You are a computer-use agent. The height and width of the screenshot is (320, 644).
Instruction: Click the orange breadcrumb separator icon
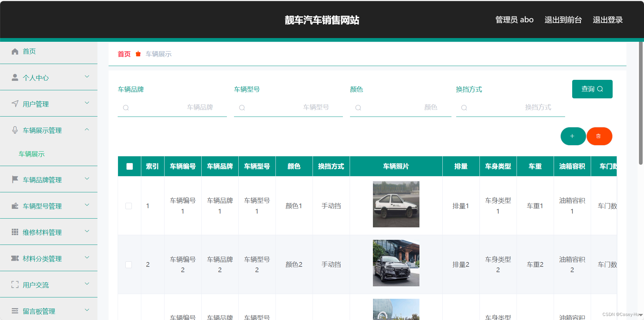pos(138,54)
